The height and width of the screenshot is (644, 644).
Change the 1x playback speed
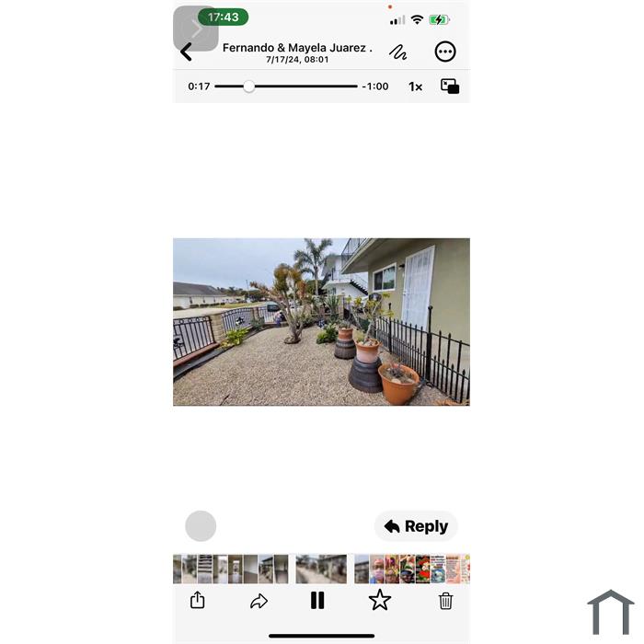pos(415,86)
